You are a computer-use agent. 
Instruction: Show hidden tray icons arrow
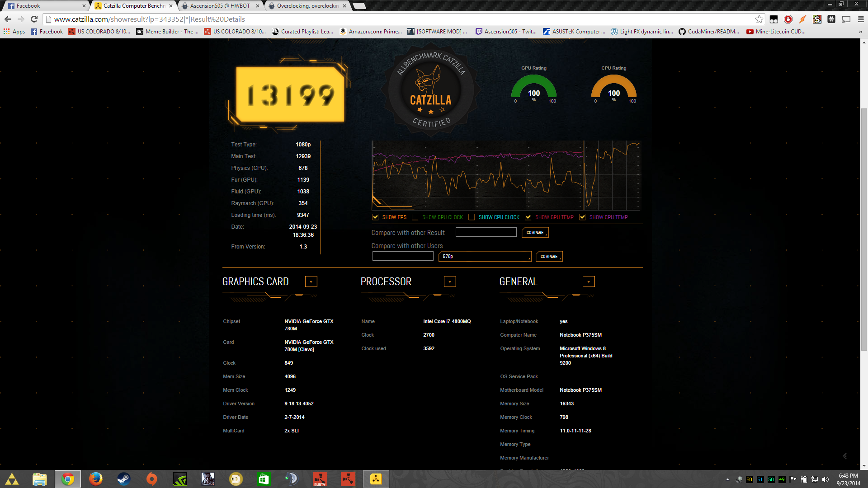(727, 479)
